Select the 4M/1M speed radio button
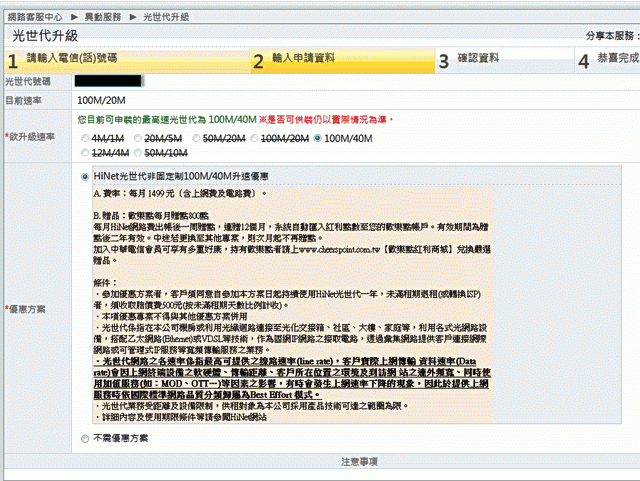Viewport: 640px width, 481px height. [x=85, y=138]
